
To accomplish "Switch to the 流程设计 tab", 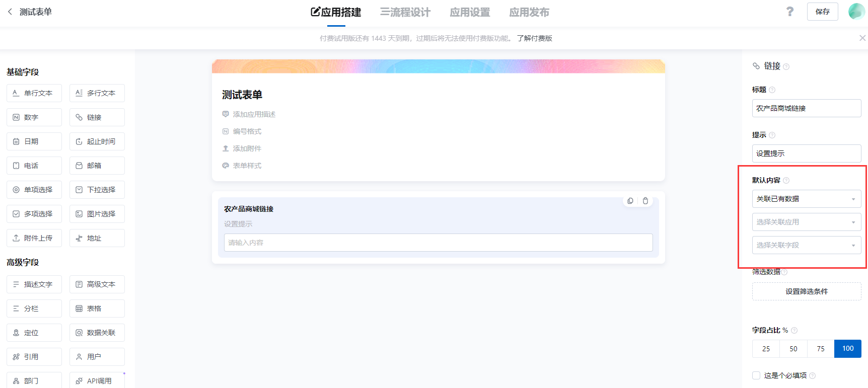I will pyautogui.click(x=405, y=12).
